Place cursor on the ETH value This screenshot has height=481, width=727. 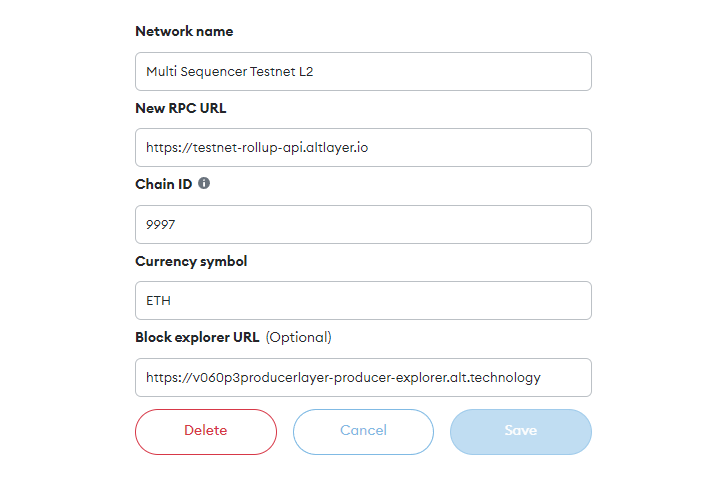pos(158,301)
